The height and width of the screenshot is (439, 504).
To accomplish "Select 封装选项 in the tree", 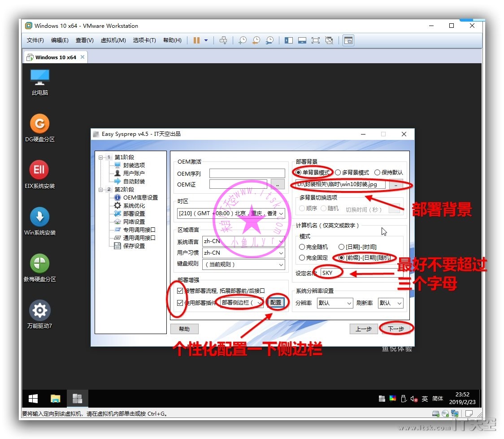I will [134, 165].
